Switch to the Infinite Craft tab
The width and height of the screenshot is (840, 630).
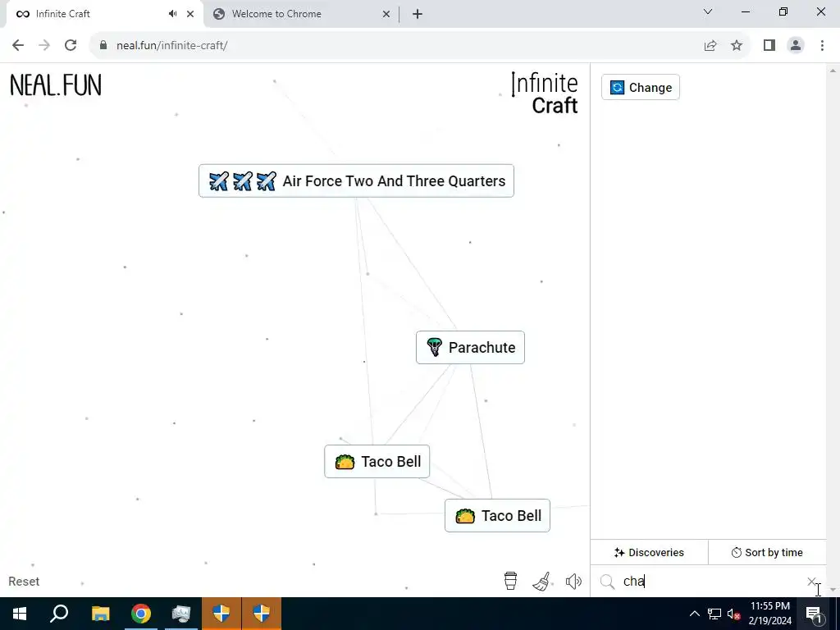click(104, 15)
